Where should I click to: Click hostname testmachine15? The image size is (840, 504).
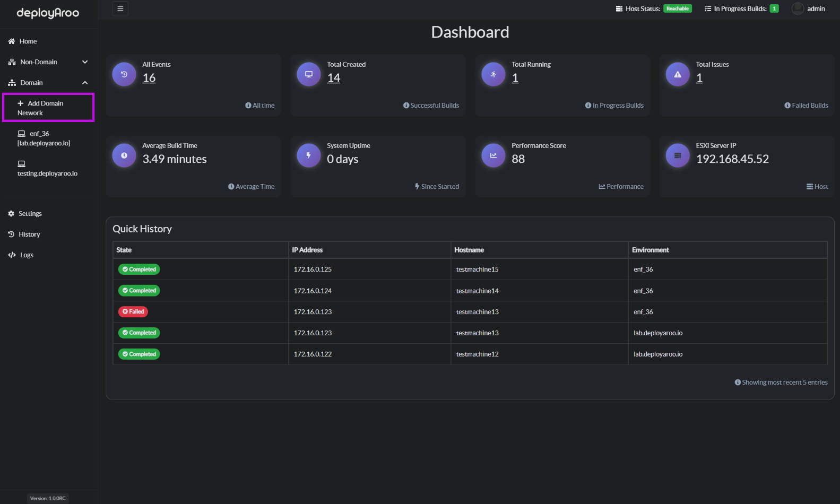tap(477, 270)
